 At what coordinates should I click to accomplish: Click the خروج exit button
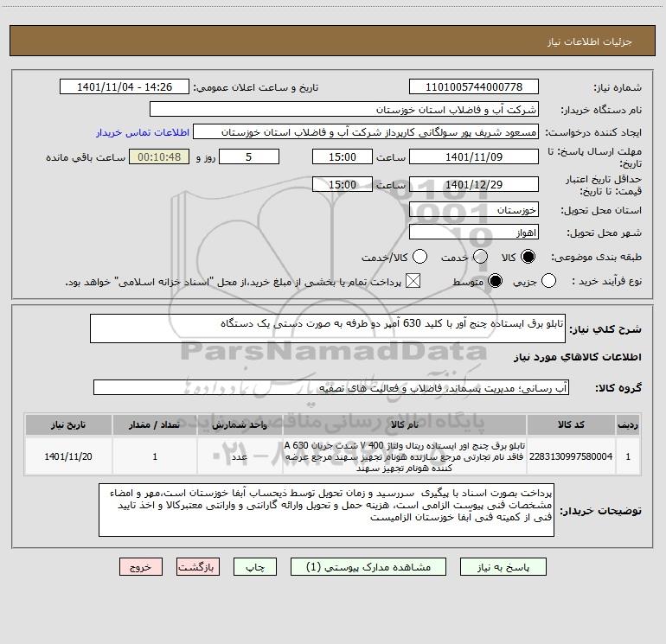pyautogui.click(x=141, y=567)
